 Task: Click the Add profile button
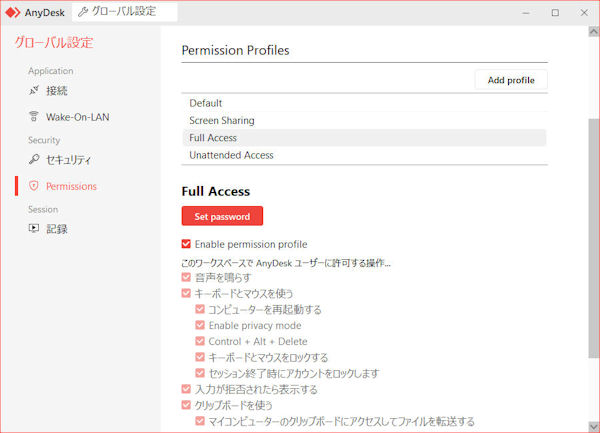511,80
